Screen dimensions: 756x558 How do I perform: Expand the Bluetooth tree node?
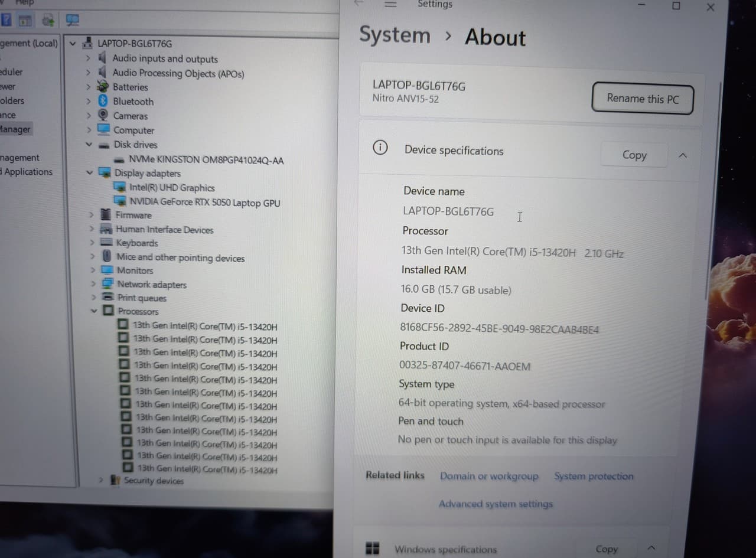[89, 101]
